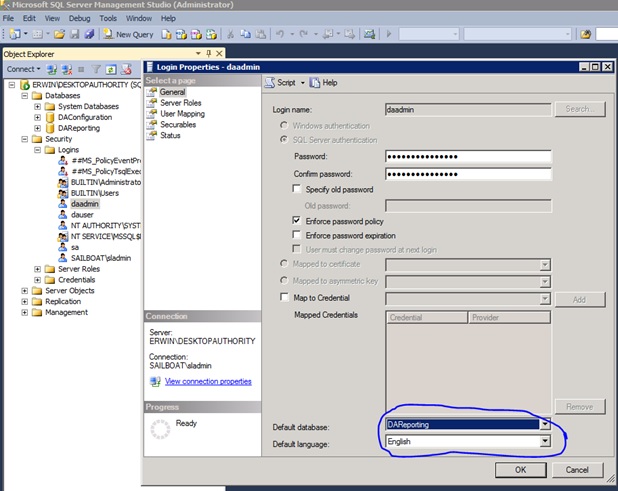Click the Server Roles page icon
This screenshot has width=618, height=491.
tap(152, 103)
